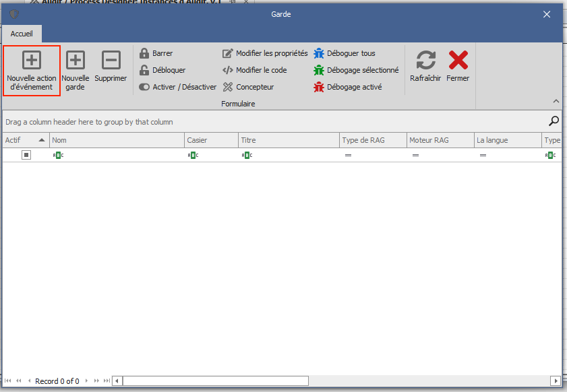The width and height of the screenshot is (567, 392).
Task: Go to last record navigator button
Action: [x=107, y=381]
